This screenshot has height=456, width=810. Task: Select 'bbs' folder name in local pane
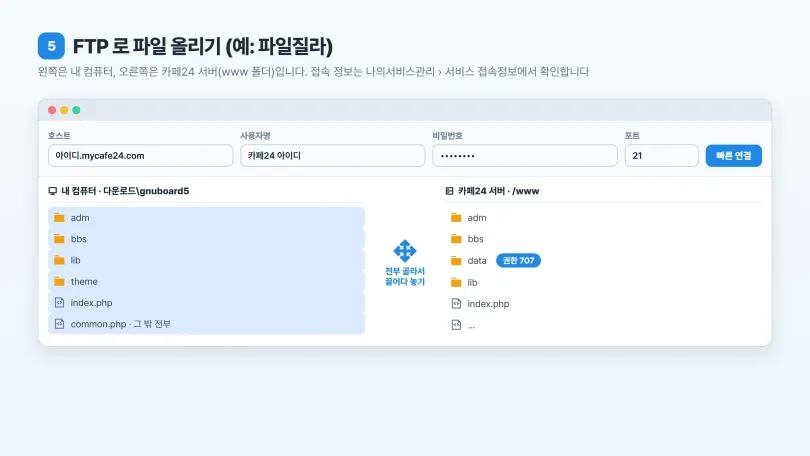[x=79, y=239]
